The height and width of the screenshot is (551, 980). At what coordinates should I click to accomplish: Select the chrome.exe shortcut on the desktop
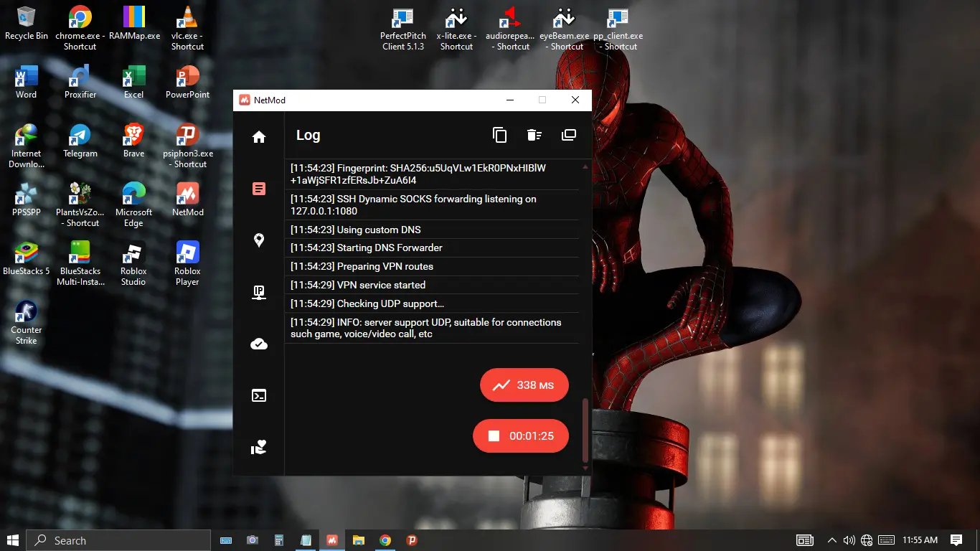[x=80, y=29]
